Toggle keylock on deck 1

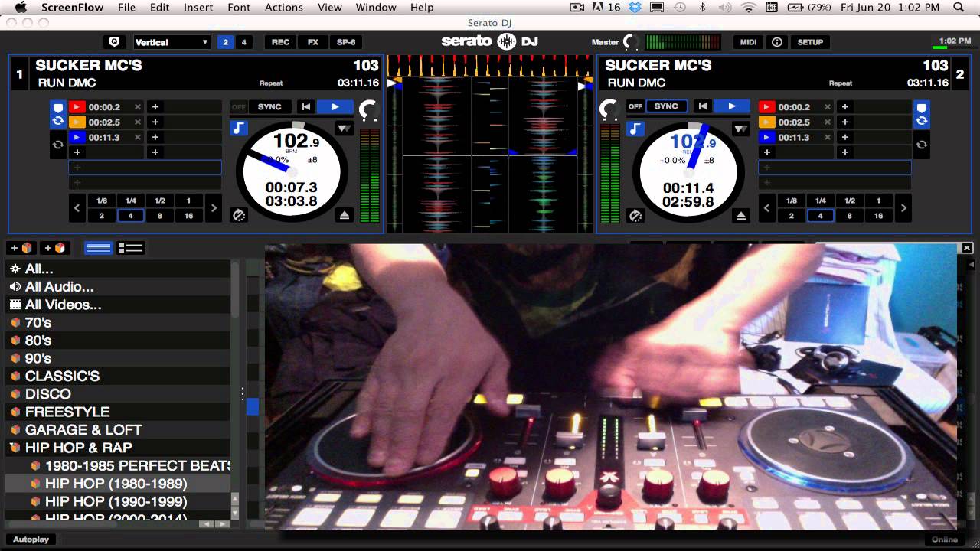(x=239, y=129)
